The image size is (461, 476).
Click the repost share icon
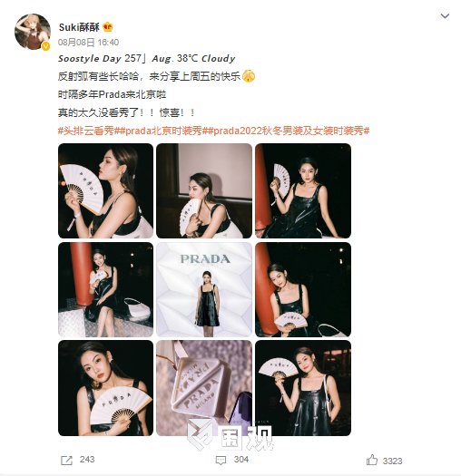click(66, 461)
